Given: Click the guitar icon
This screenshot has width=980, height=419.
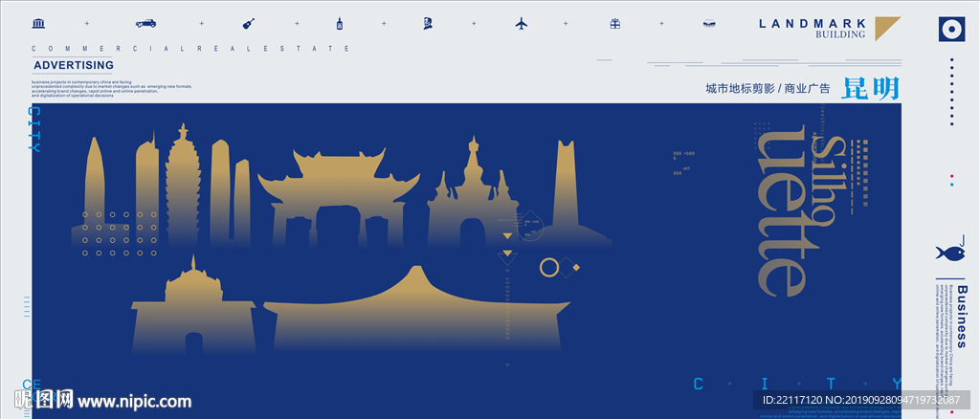Looking at the screenshot, I should 249,24.
